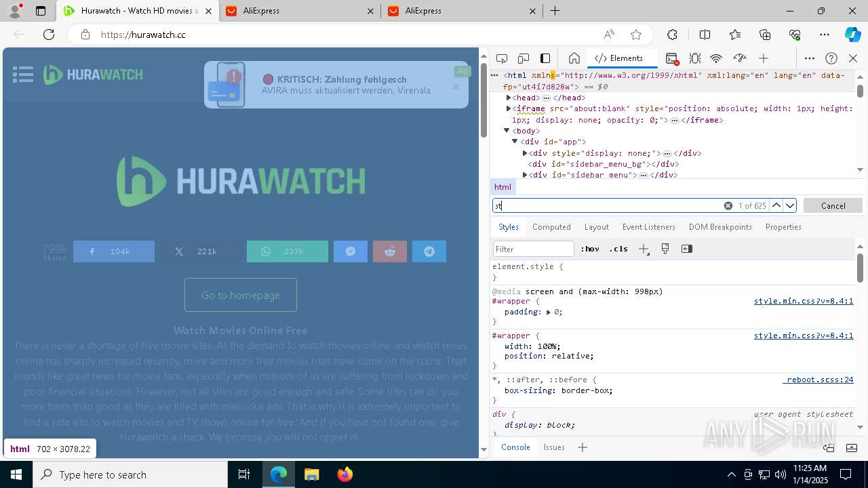The image size is (868, 488).
Task: Activate the inspect element picker tool
Action: point(502,58)
